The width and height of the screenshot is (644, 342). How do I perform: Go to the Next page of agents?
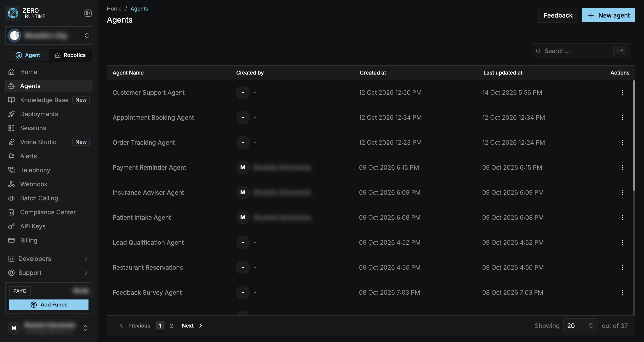(x=192, y=326)
